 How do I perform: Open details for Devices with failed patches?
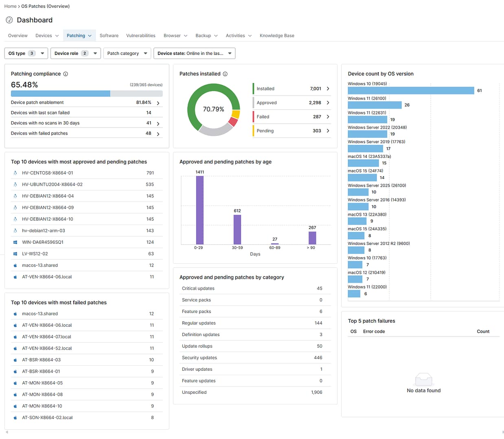coord(158,133)
